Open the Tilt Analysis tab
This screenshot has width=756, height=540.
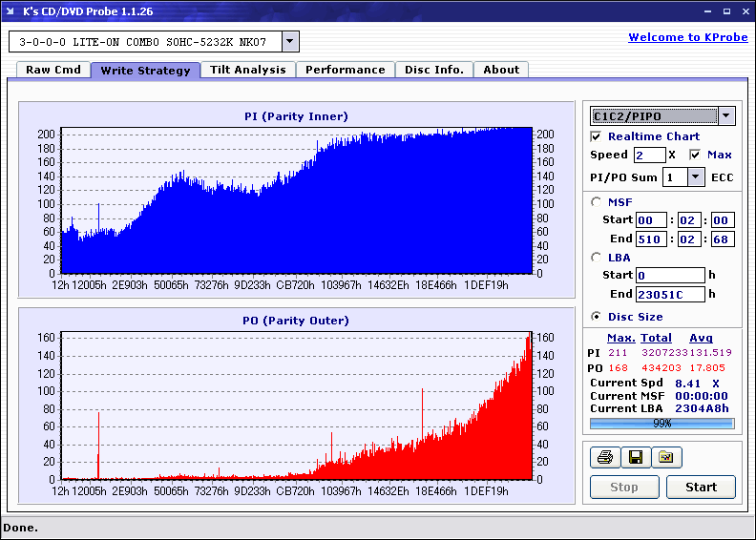tap(248, 70)
